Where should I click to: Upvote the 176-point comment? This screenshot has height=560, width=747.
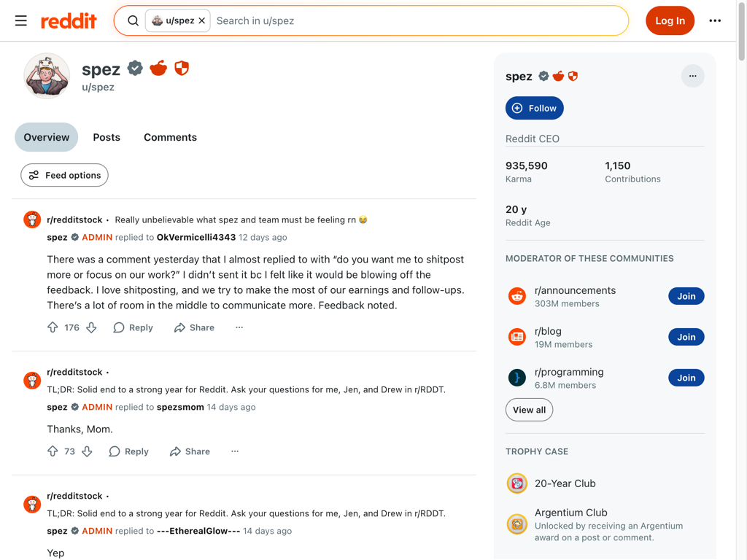pos(53,327)
